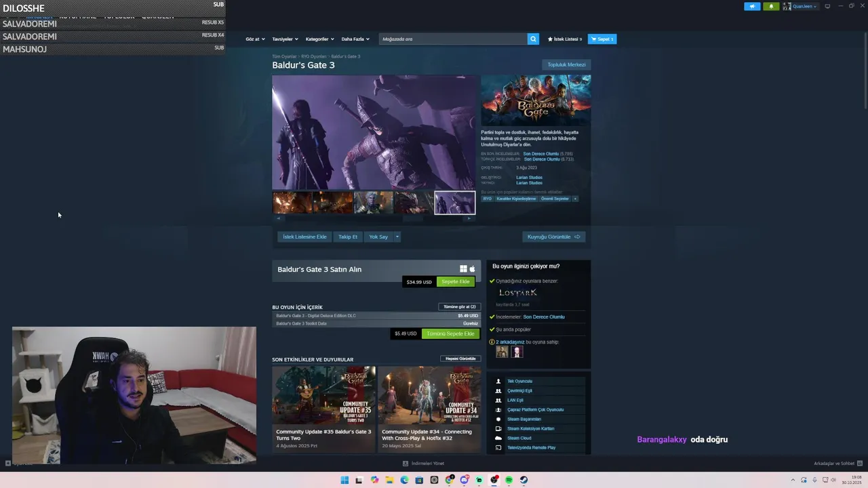Click İstek Listesine Ekle button
The image size is (868, 488).
pos(304,237)
